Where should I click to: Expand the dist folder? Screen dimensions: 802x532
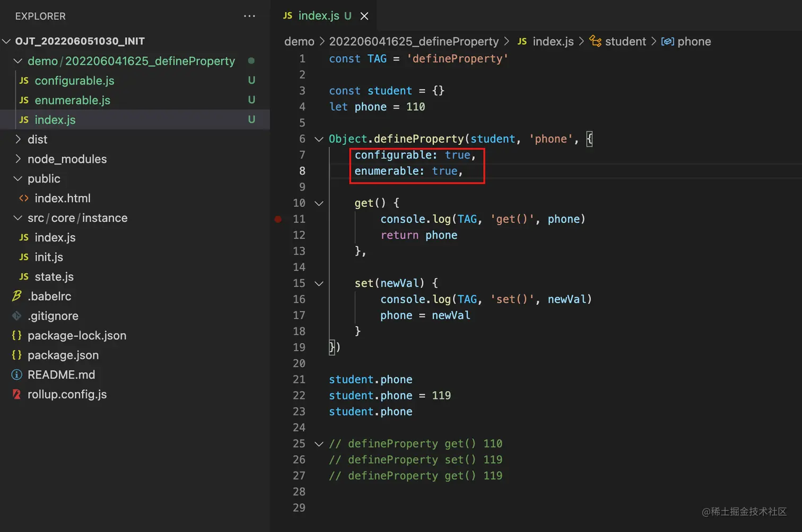click(x=135, y=139)
